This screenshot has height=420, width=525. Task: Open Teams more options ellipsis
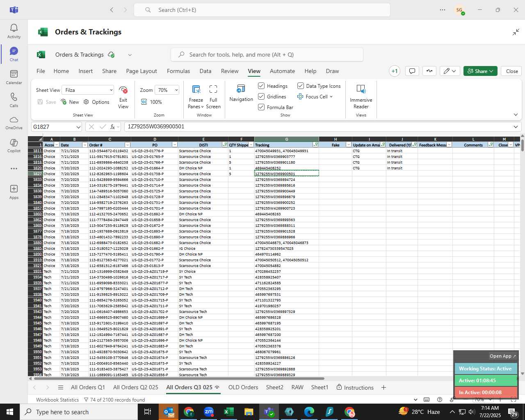pos(443,10)
